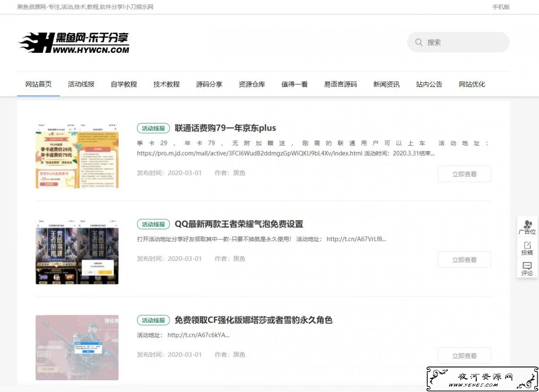
Task: Open 值得一看 navigation item
Action: (294, 84)
